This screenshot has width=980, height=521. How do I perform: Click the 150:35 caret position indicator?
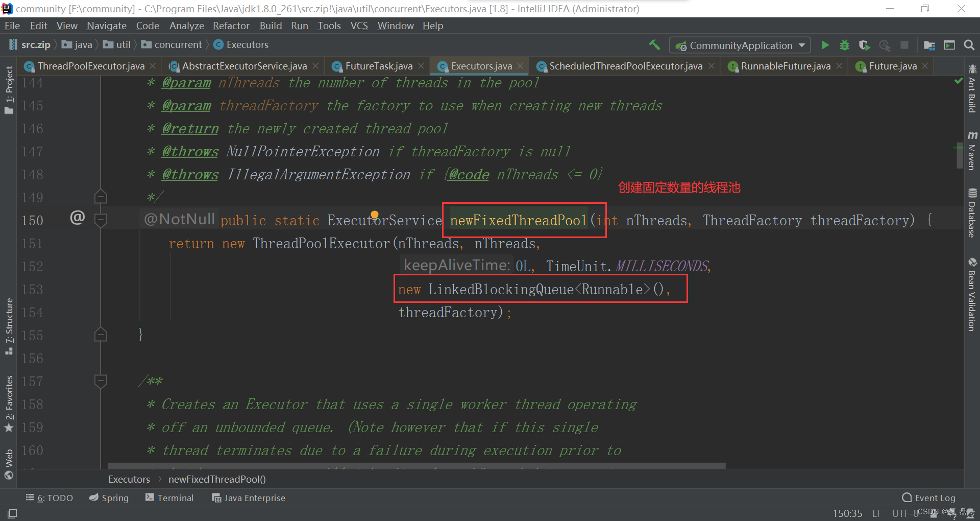[847, 513]
